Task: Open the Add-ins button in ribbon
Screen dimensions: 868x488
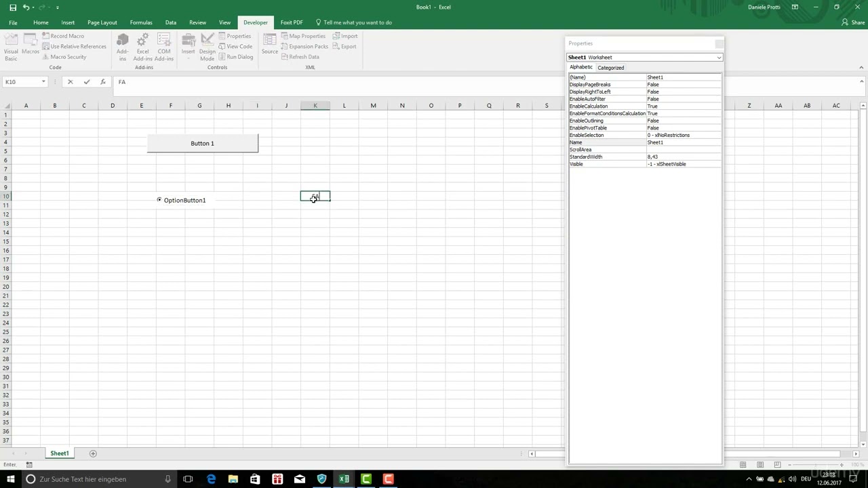Action: coord(122,45)
